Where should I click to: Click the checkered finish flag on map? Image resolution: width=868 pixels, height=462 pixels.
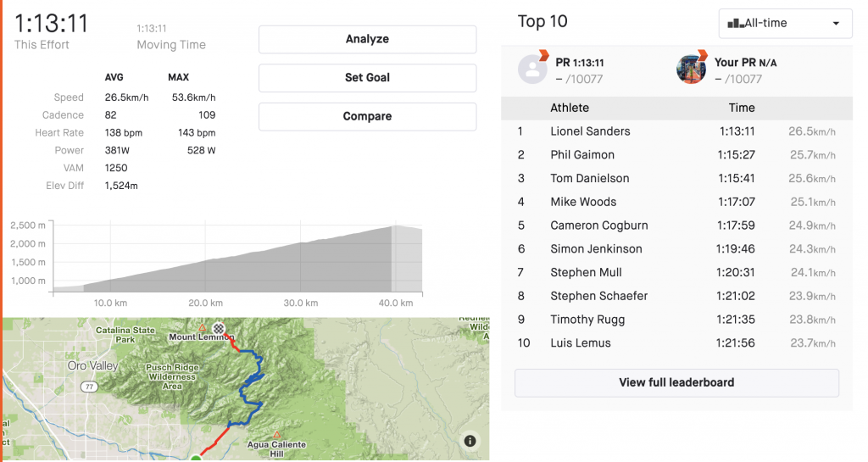[x=219, y=328]
